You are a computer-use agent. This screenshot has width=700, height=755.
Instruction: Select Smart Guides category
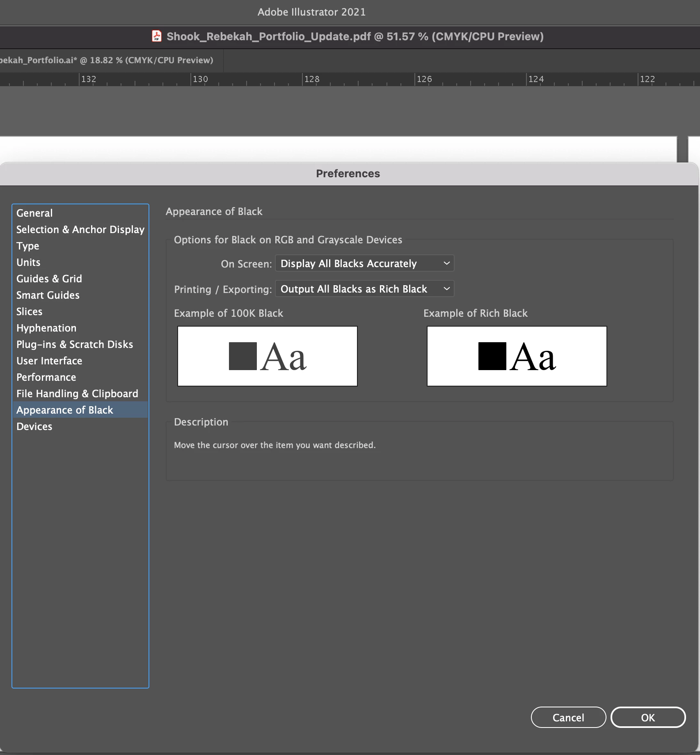[x=80, y=295]
